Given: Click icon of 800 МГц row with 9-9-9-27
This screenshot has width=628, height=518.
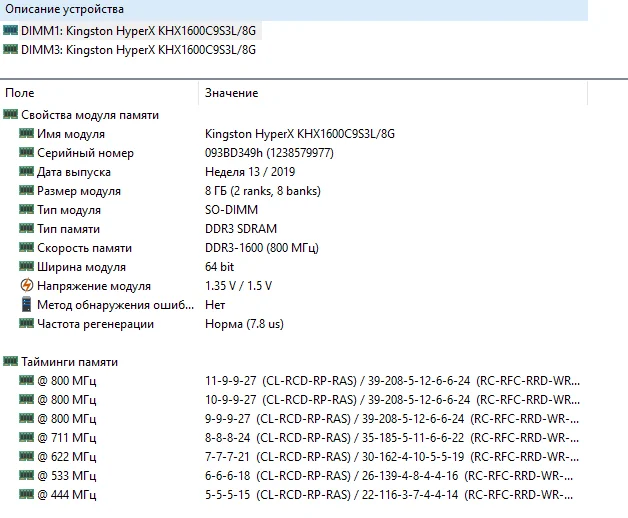Looking at the screenshot, I should point(26,418).
